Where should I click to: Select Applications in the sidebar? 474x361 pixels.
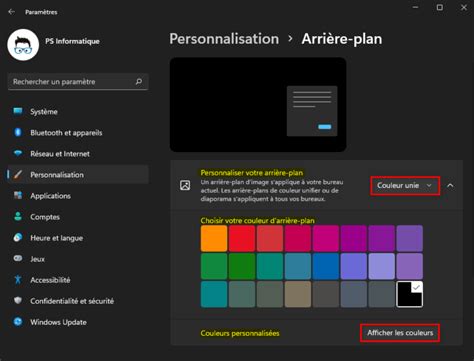click(x=78, y=196)
